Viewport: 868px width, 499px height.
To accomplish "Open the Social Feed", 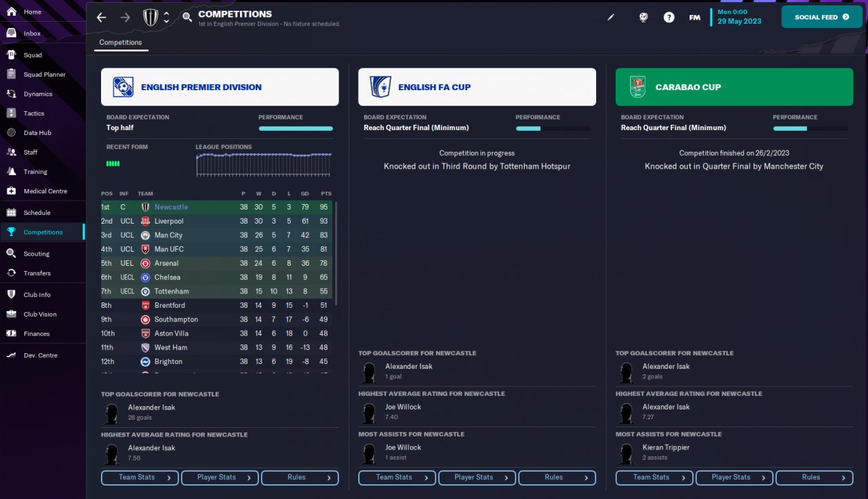I will [822, 17].
